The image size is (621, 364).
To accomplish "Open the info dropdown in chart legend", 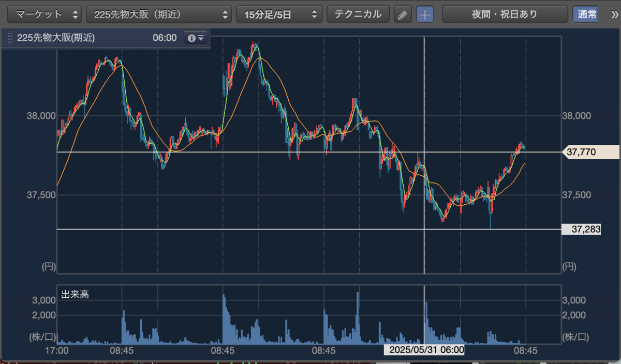I will pyautogui.click(x=196, y=38).
